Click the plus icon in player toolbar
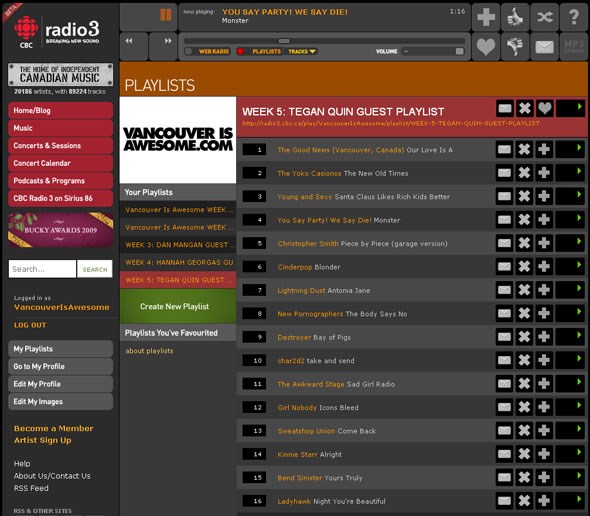This screenshot has width=590, height=516. click(486, 17)
